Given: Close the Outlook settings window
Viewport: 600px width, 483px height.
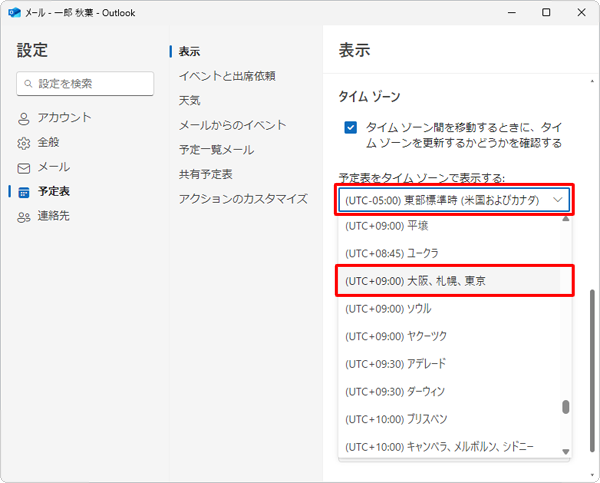Looking at the screenshot, I should (x=581, y=13).
